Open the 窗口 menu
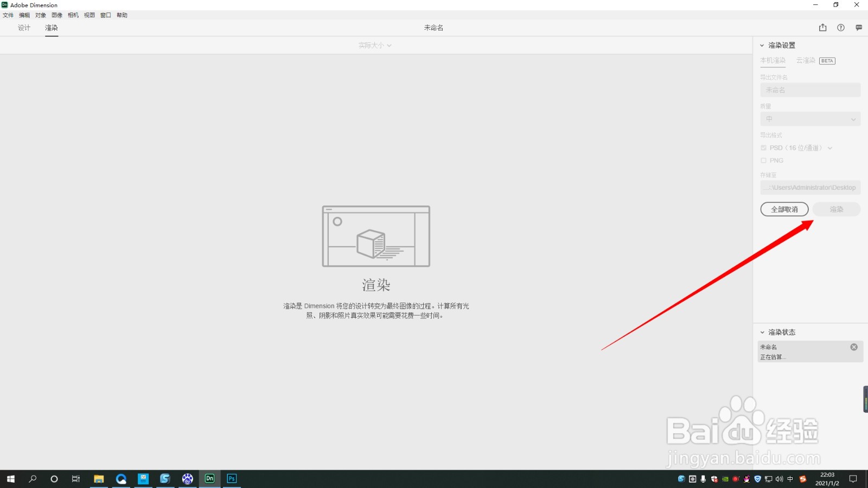 106,15
